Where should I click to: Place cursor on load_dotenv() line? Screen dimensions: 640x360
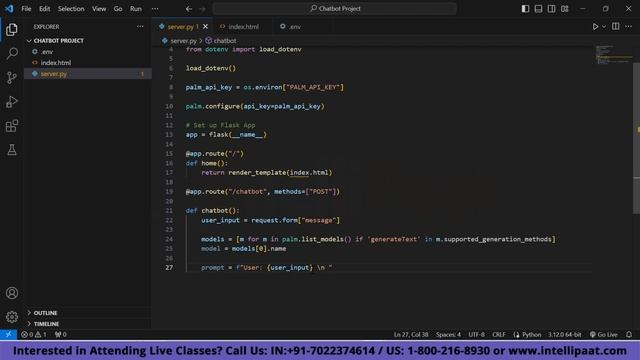[x=211, y=68]
